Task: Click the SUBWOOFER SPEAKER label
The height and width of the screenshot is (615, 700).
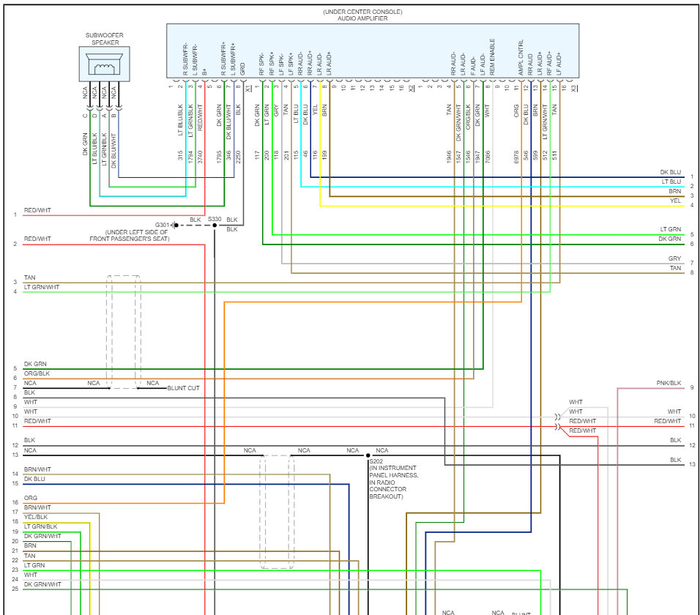Action: (105, 39)
